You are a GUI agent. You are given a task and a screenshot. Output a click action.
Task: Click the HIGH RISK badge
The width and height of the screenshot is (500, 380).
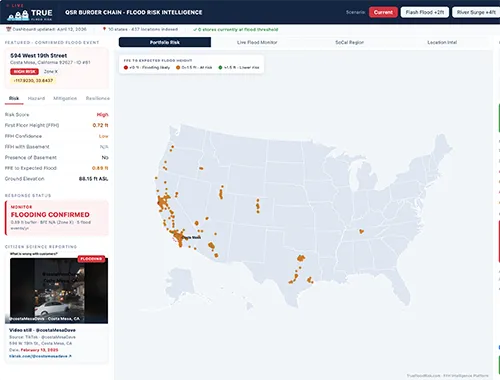[24, 72]
